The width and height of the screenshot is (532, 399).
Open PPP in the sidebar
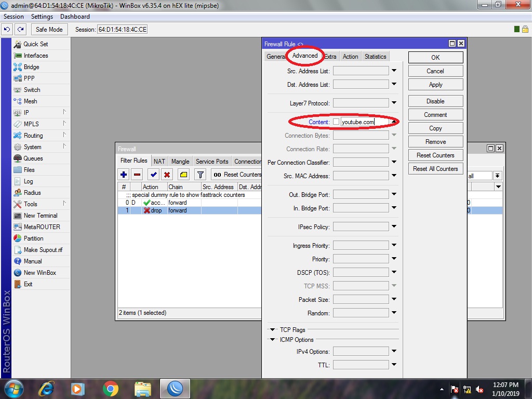(29, 78)
